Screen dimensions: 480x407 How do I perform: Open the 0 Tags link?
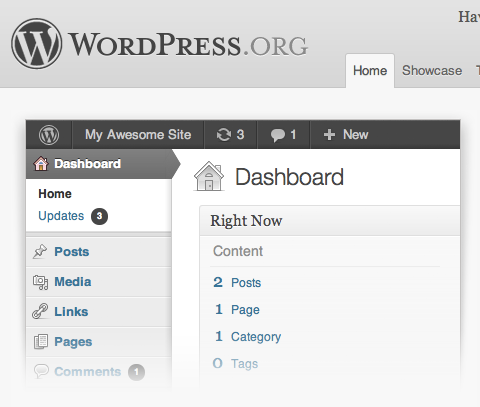coord(235,364)
